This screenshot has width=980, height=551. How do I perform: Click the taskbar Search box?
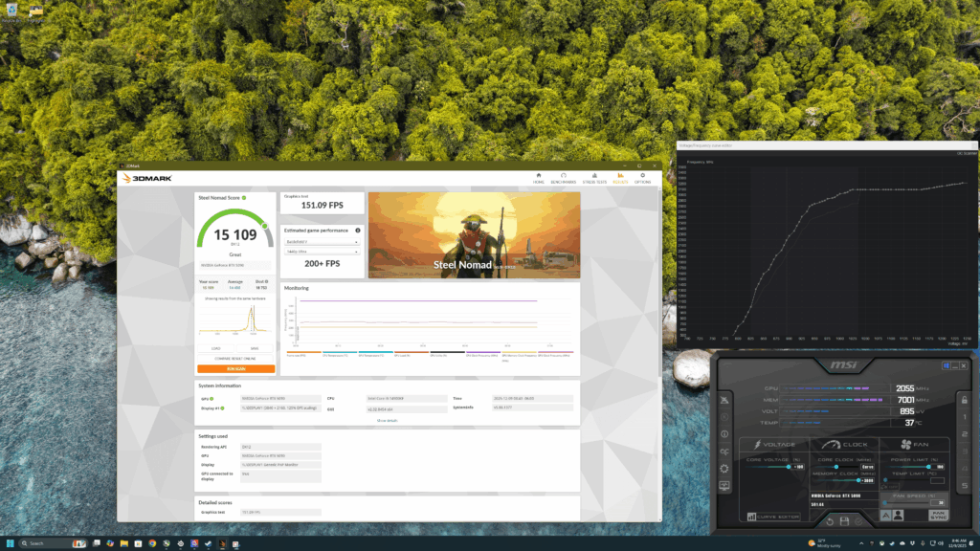(54, 543)
